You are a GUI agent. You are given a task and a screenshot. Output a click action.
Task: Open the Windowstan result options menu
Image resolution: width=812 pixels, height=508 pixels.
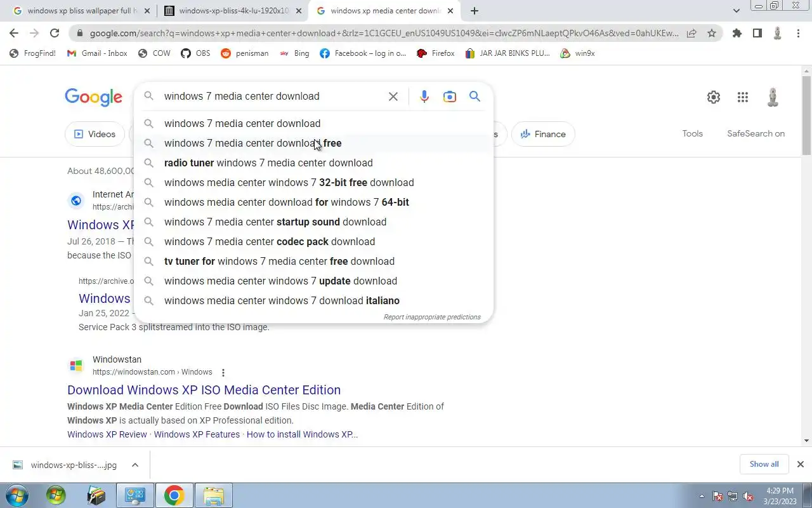point(223,373)
